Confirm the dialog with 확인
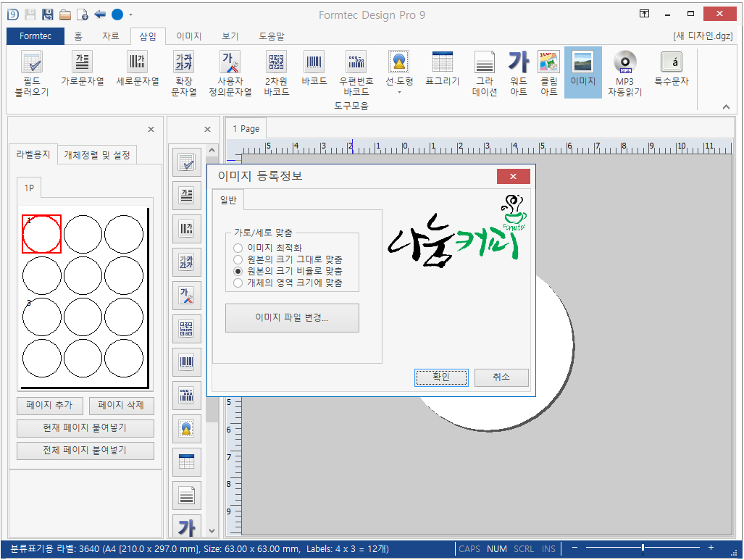Viewport: 744px width, 560px height. pyautogui.click(x=441, y=377)
